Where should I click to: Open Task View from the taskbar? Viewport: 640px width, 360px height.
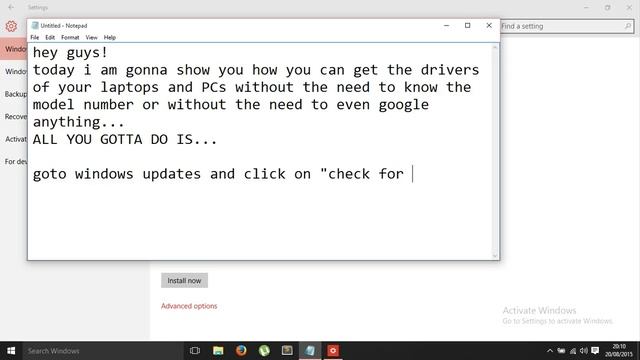pyautogui.click(x=195, y=351)
